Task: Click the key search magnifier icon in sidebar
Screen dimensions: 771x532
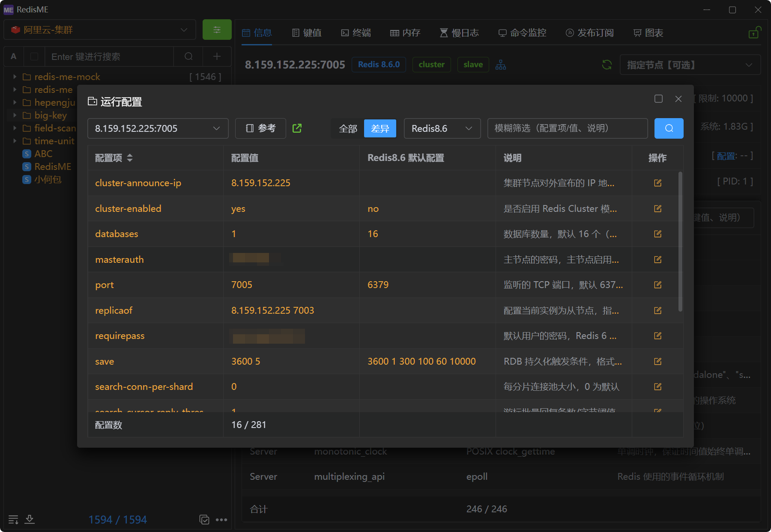Action: coord(188,56)
